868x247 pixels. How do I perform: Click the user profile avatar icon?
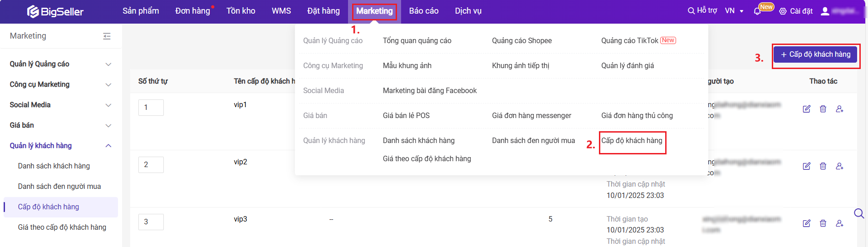pyautogui.click(x=825, y=11)
